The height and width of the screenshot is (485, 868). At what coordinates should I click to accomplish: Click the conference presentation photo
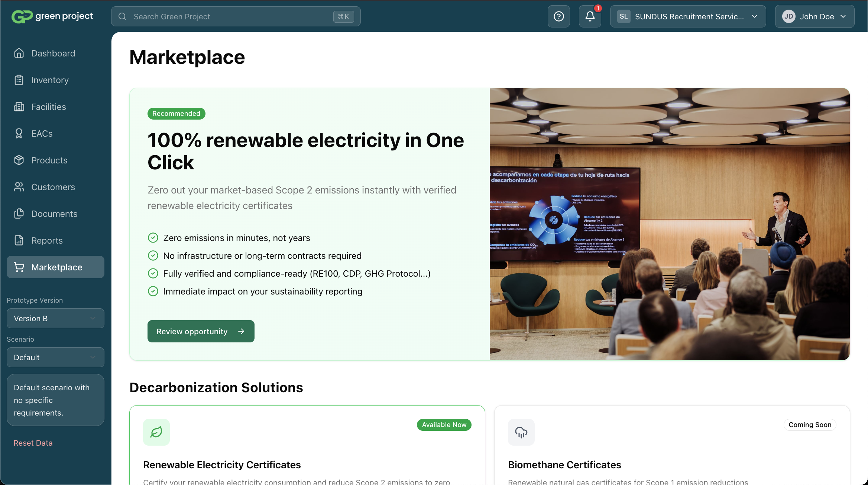(670, 224)
